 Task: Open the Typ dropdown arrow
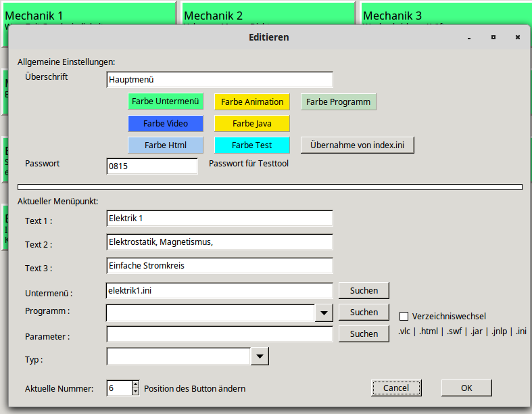tap(260, 356)
